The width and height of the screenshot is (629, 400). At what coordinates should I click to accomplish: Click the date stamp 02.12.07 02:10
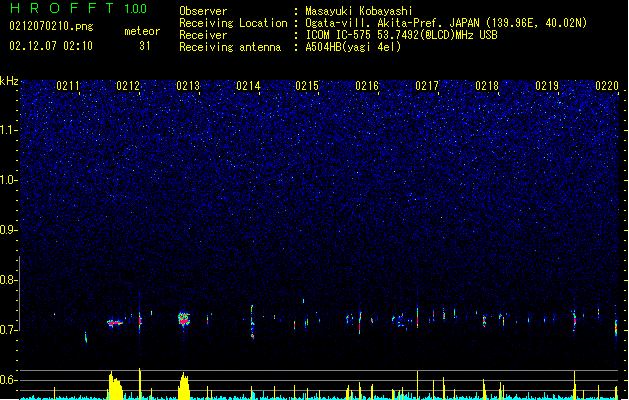click(x=51, y=46)
